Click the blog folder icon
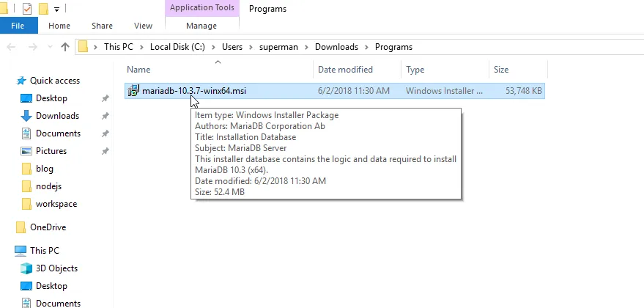Screen dimensions: 644x308 pos(26,169)
